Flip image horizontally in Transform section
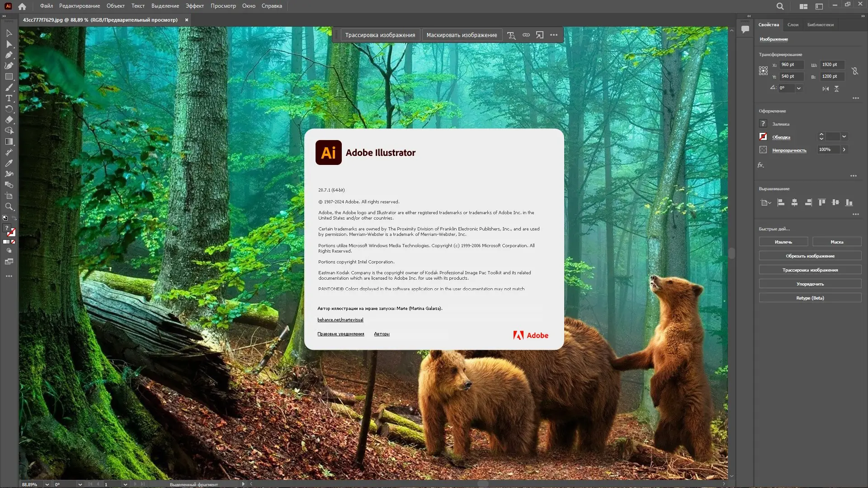 pyautogui.click(x=826, y=89)
